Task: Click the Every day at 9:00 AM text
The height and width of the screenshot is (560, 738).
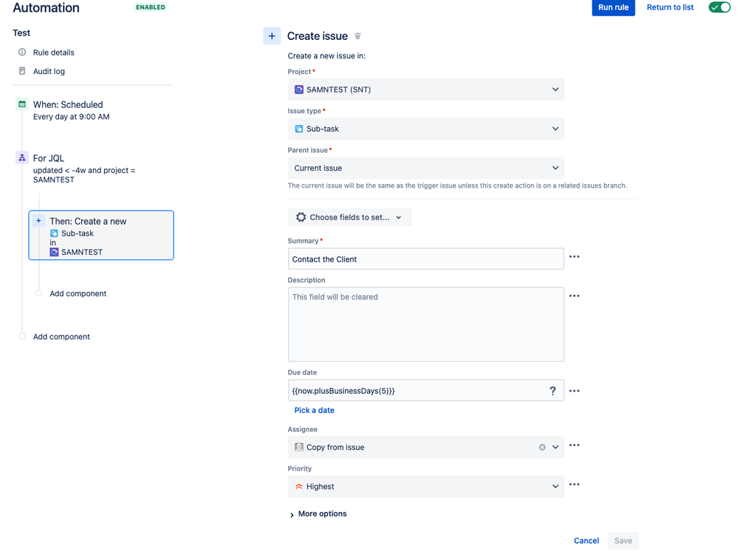Action: [x=71, y=117]
